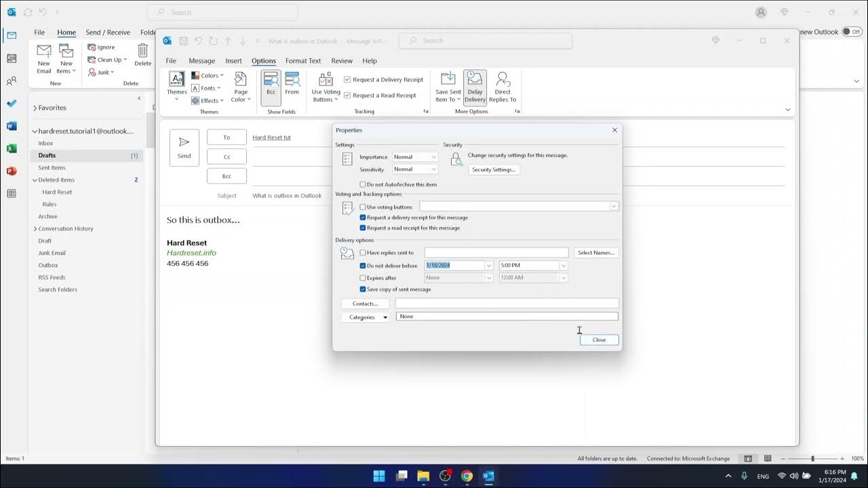Click the Have replies sent to field
Image resolution: width=868 pixels, height=488 pixels.
coord(496,252)
